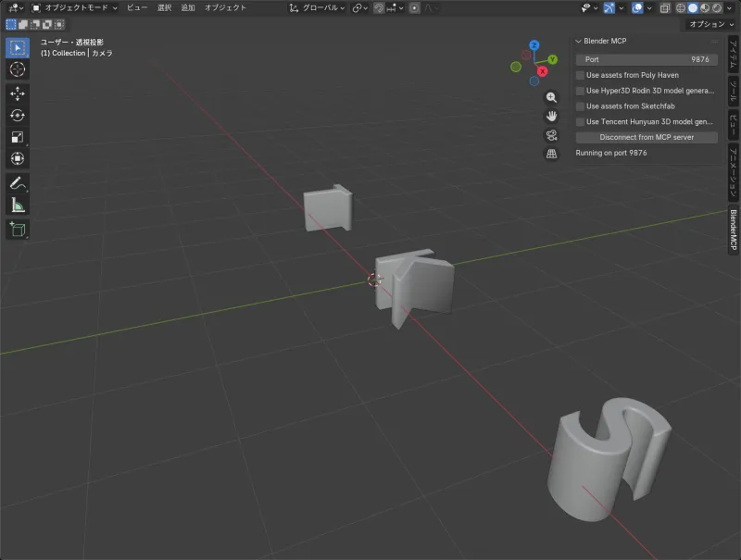741x560 pixels.
Task: Select the Move tool
Action: (18, 93)
